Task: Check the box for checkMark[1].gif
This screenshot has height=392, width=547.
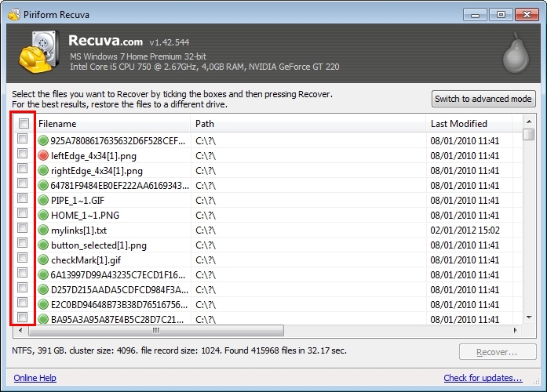Action: (22, 257)
